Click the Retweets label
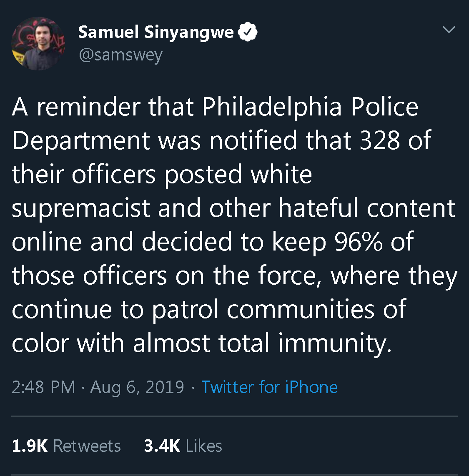 click(87, 446)
